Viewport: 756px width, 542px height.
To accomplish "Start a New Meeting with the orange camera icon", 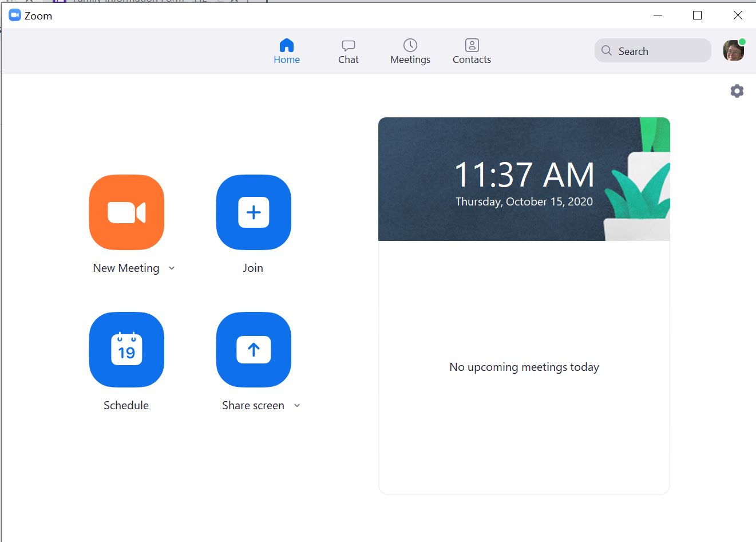I will 126,212.
